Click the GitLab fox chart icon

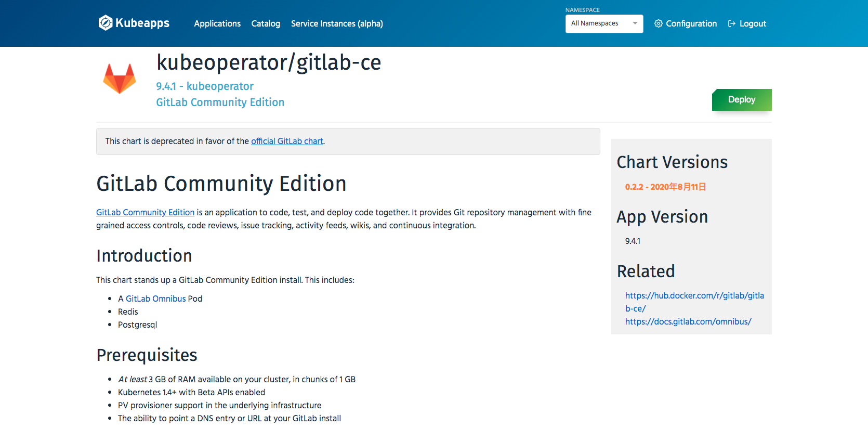[x=120, y=79]
